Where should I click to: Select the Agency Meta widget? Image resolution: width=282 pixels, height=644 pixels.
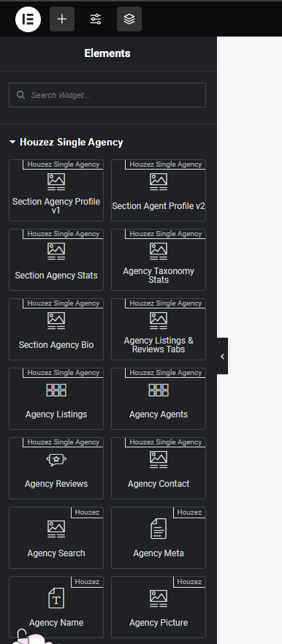[x=159, y=537]
